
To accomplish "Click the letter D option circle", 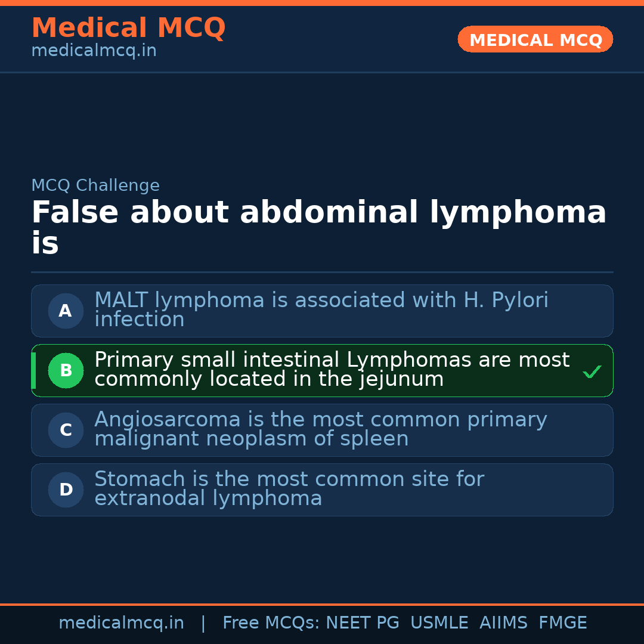I will click(66, 490).
